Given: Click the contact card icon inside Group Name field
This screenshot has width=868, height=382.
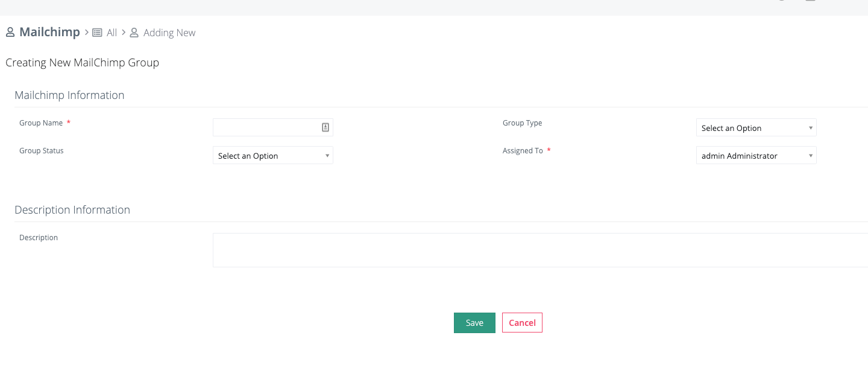Looking at the screenshot, I should click(325, 127).
